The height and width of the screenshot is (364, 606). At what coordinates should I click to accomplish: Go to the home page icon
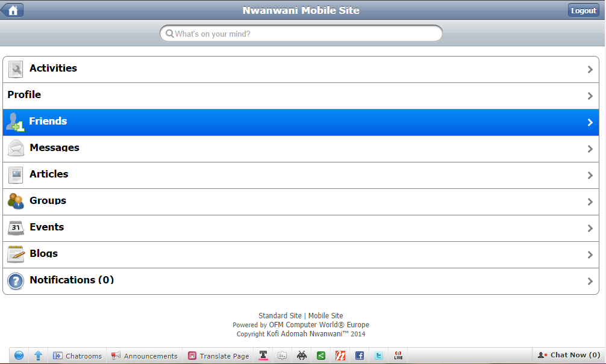coord(13,10)
